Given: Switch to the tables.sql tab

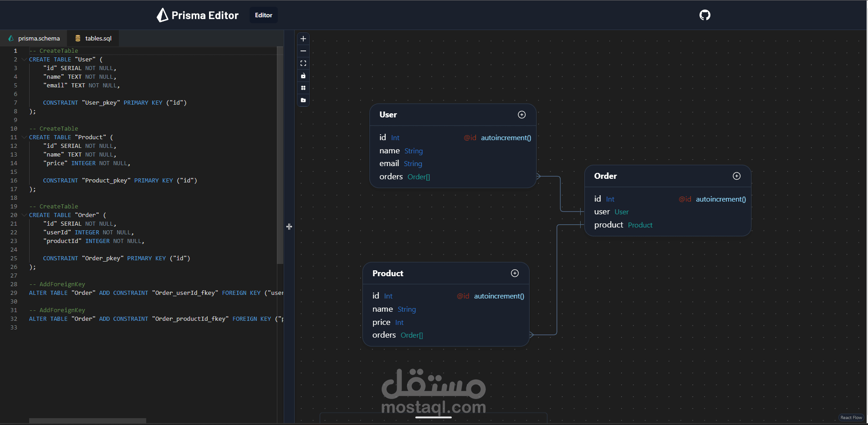Looking at the screenshot, I should click(93, 38).
